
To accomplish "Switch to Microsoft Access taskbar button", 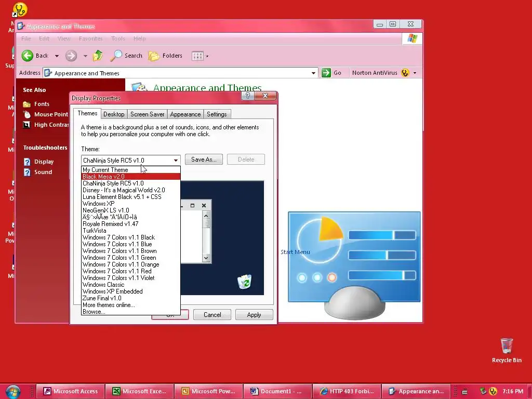I will click(x=71, y=391).
